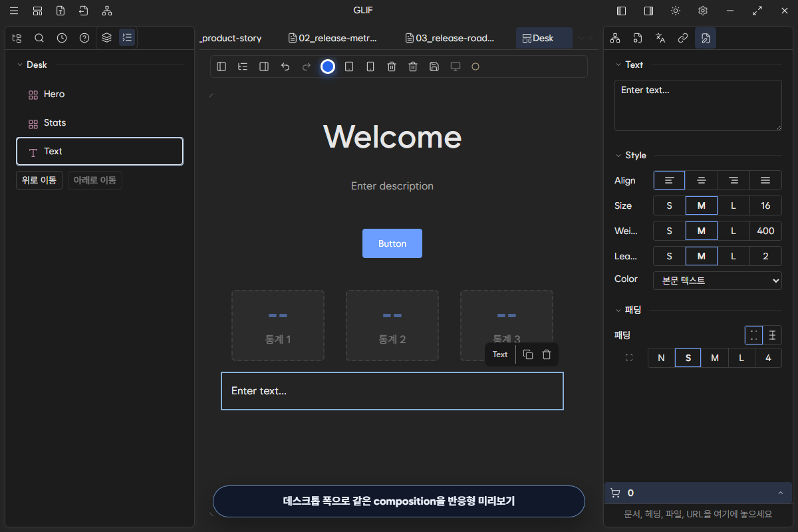Set padding preset to M
Screen dimensions: 798x532
click(x=715, y=358)
